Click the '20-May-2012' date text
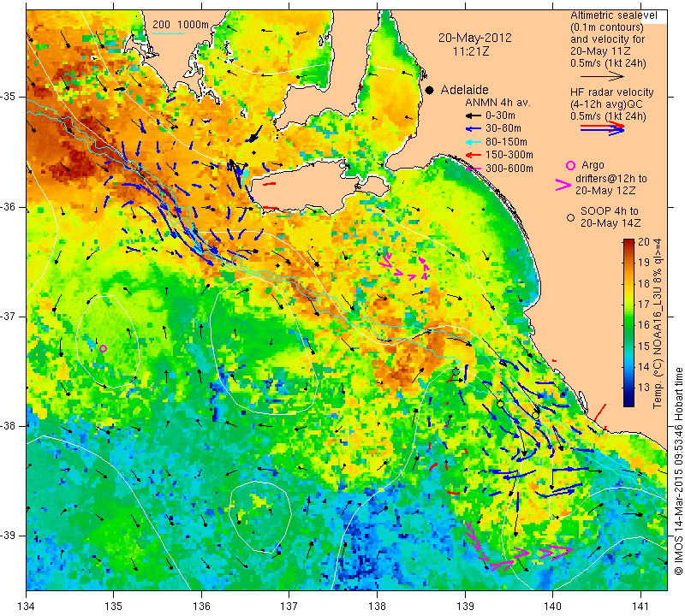The width and height of the screenshot is (685, 616). pyautogui.click(x=475, y=38)
